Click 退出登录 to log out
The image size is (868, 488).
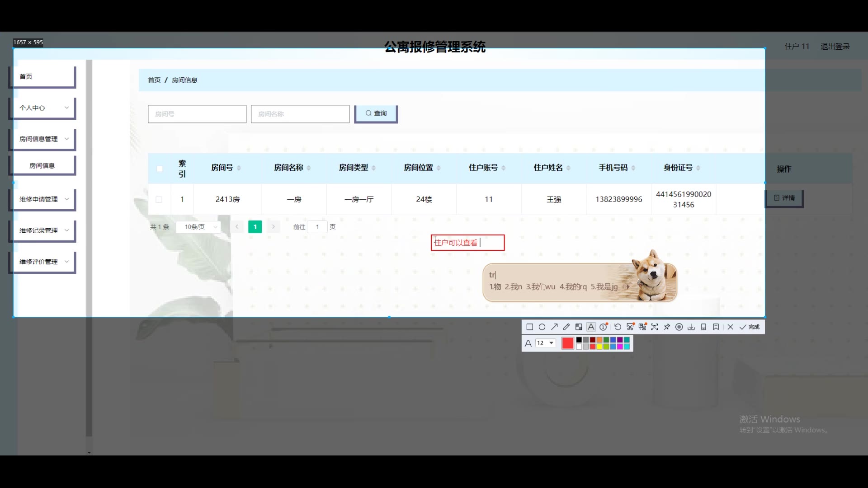coord(835,47)
